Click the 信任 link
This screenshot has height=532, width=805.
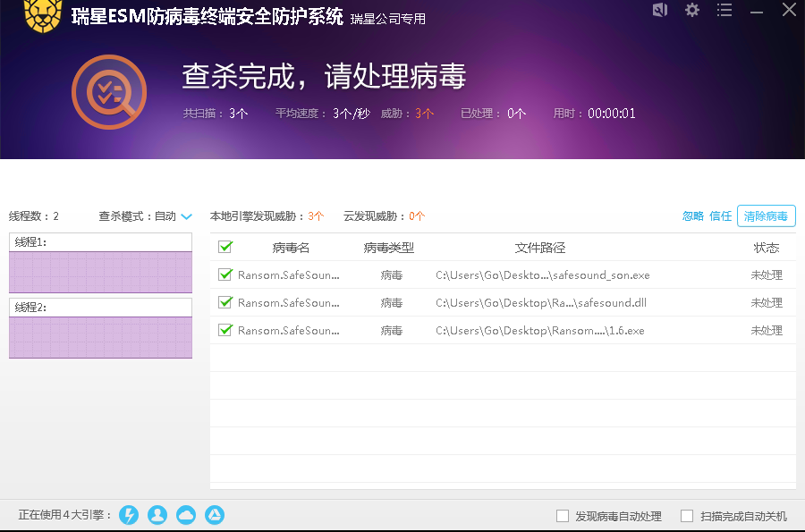720,216
